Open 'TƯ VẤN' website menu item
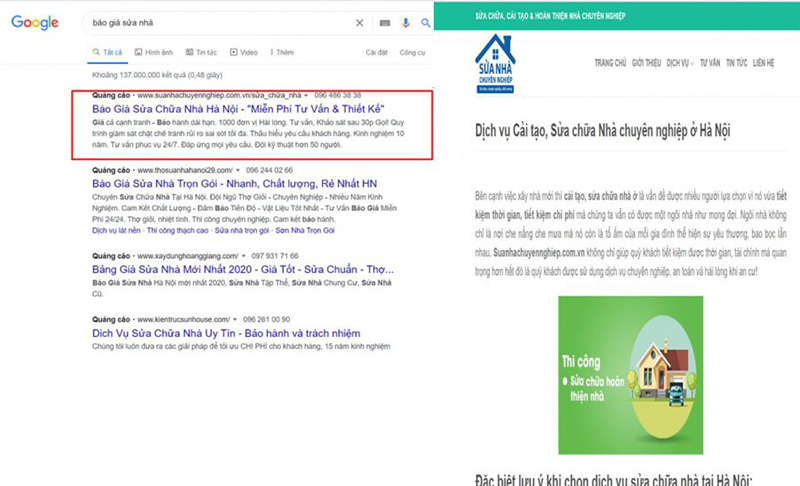Viewport: 800px width, 486px height. 710,63
